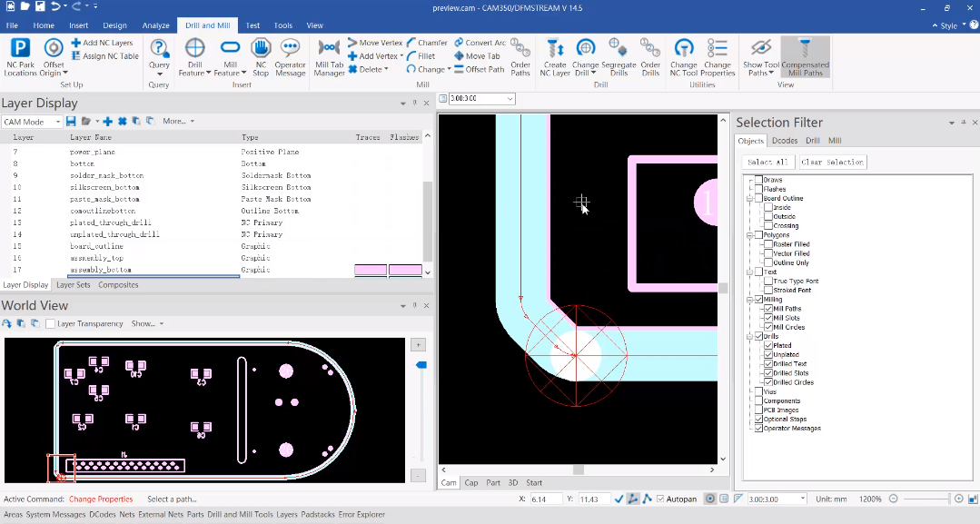
Task: Expand the More dropdown in Layer Display
Action: click(178, 121)
